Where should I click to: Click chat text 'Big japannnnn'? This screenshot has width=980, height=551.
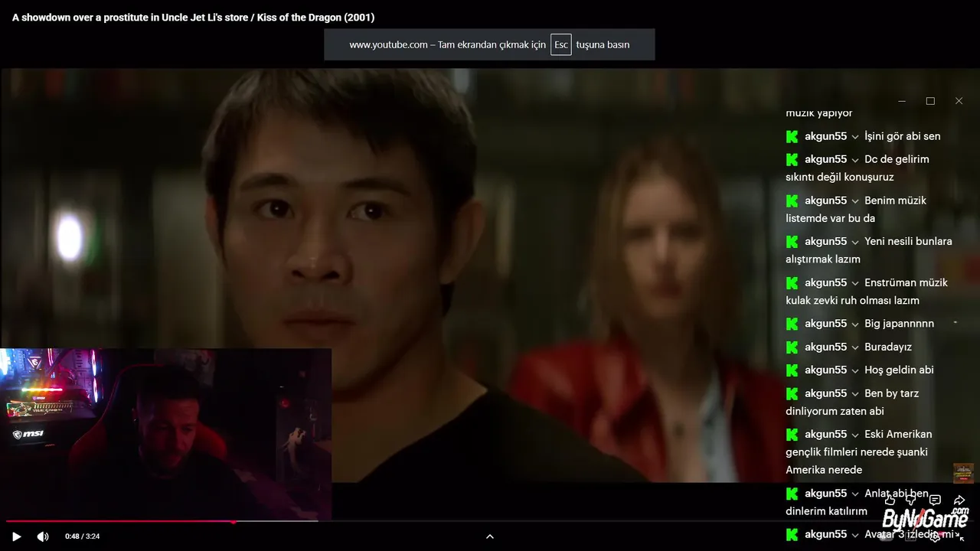(899, 324)
